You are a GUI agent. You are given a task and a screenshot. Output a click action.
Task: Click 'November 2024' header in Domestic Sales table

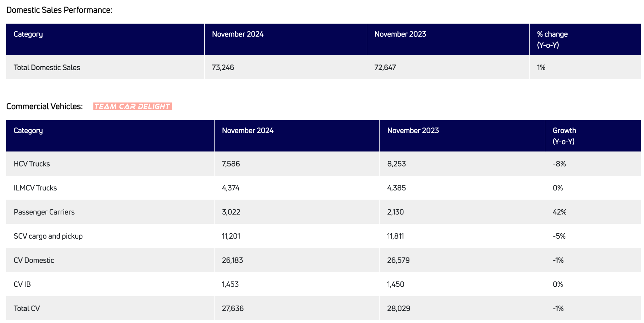[x=238, y=34]
